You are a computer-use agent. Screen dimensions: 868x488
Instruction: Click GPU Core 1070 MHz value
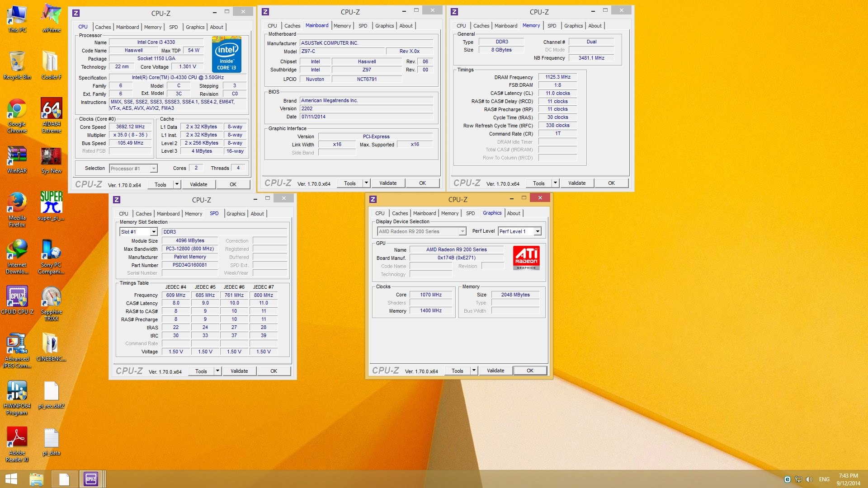(x=430, y=295)
